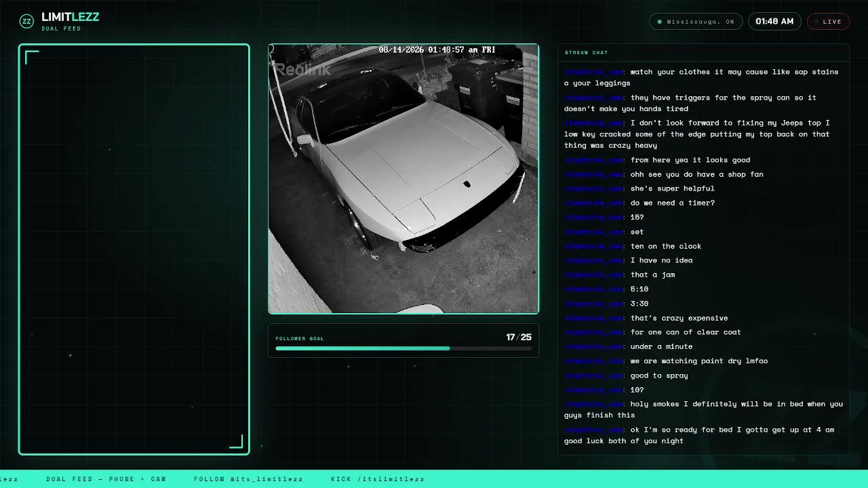Click the follower goal progress bar
This screenshot has height=488, width=868.
tap(403, 348)
